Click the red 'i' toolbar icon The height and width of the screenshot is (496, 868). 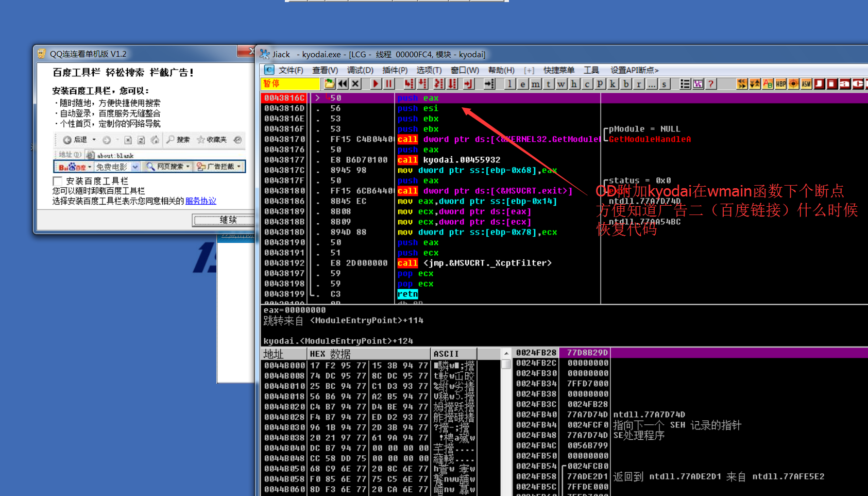tap(832, 84)
